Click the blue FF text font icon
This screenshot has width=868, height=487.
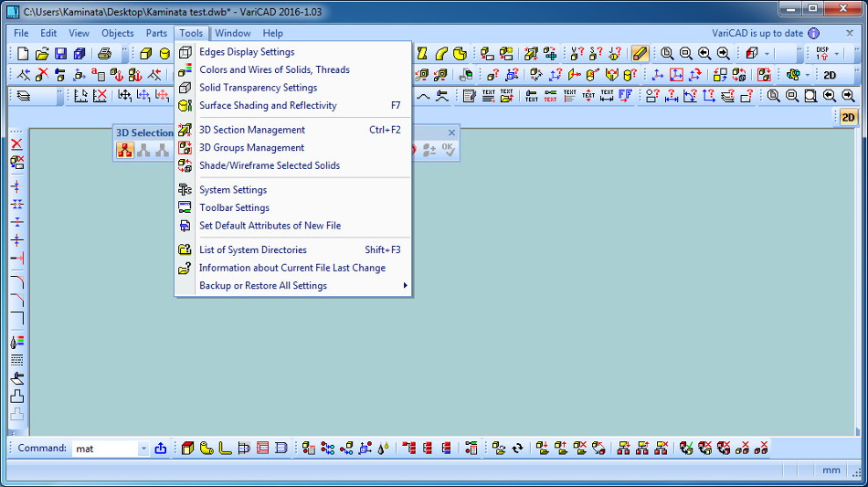click(626, 96)
